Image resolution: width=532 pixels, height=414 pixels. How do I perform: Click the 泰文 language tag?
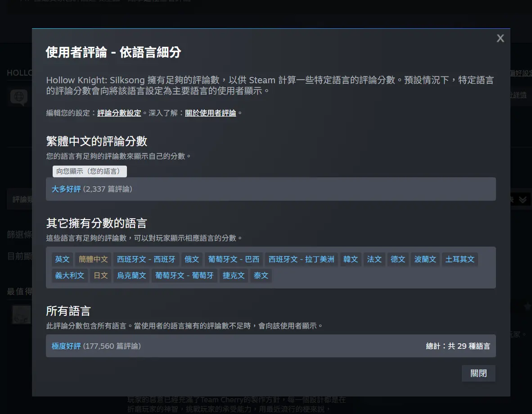pos(261,275)
